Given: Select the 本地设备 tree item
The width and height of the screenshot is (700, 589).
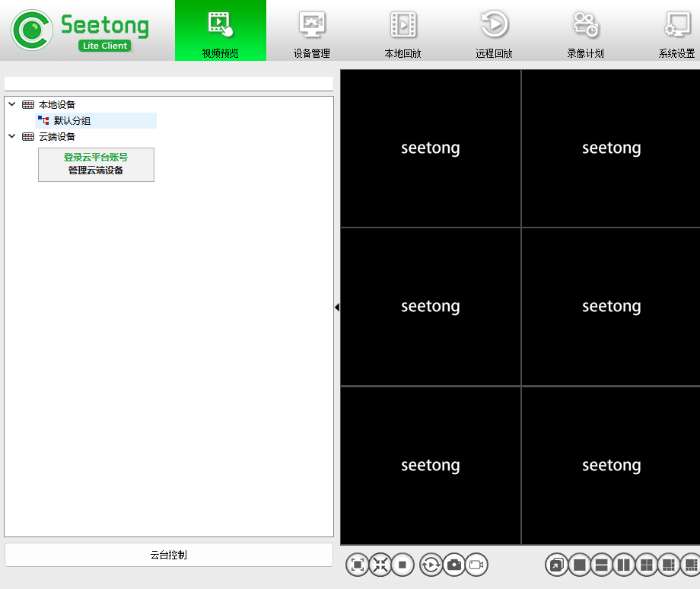Looking at the screenshot, I should tap(57, 104).
